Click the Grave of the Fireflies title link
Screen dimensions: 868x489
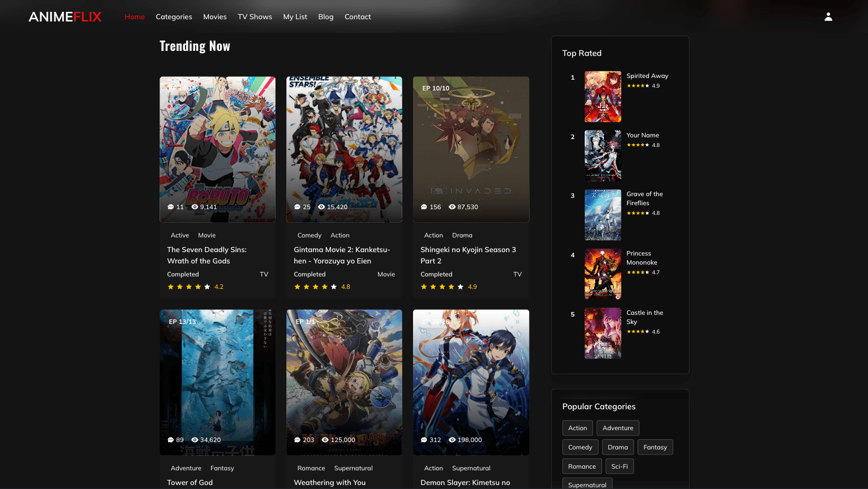click(644, 198)
